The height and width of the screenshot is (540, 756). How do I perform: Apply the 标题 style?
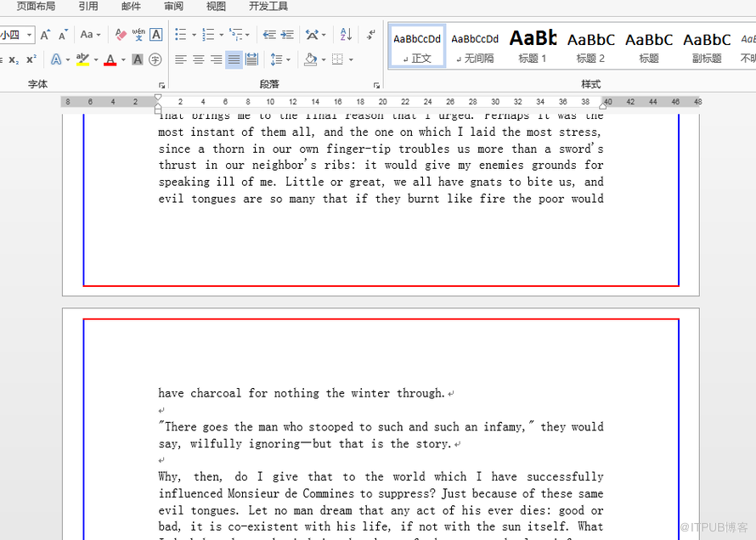[x=648, y=46]
